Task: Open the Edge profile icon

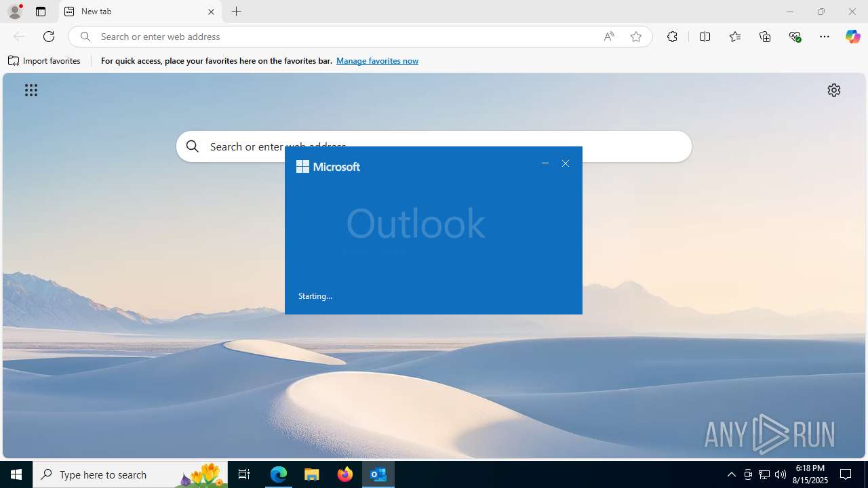Action: pyautogui.click(x=15, y=12)
